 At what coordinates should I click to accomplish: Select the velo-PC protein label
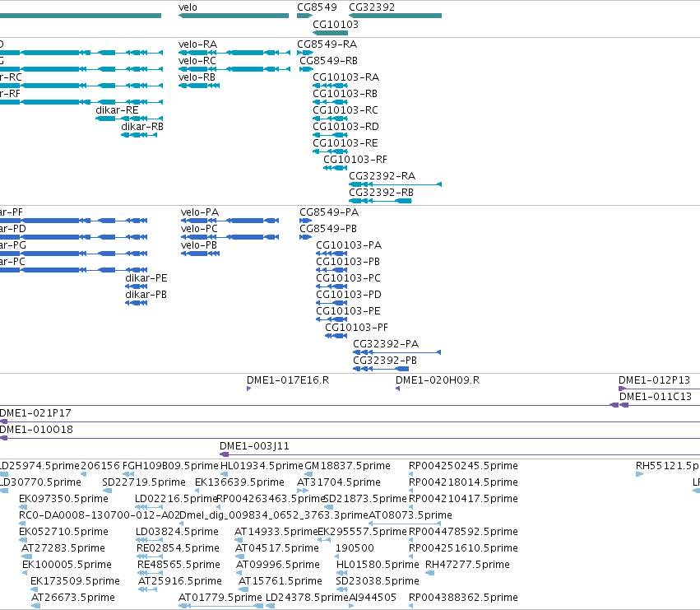click(200, 229)
